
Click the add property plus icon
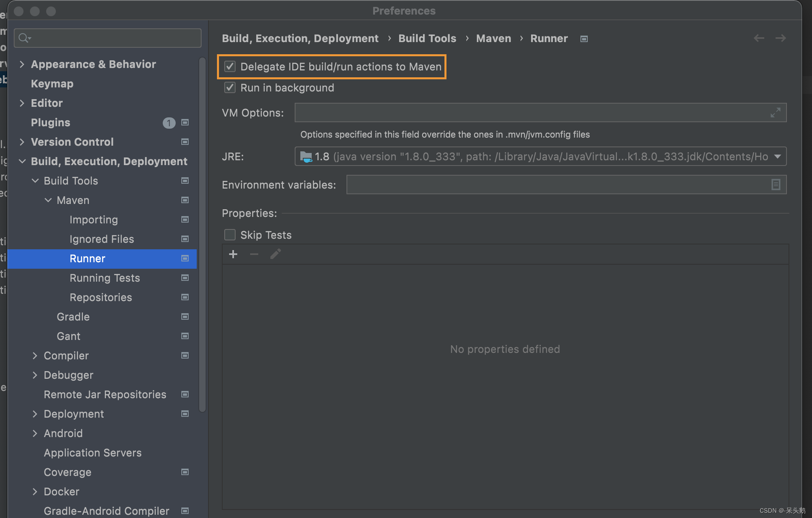(233, 254)
